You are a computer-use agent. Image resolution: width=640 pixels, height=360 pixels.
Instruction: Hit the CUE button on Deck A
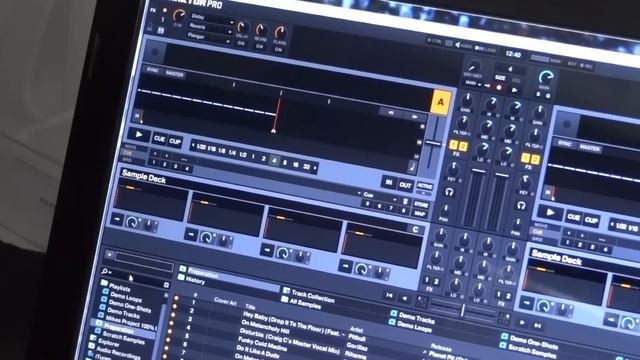tap(160, 139)
